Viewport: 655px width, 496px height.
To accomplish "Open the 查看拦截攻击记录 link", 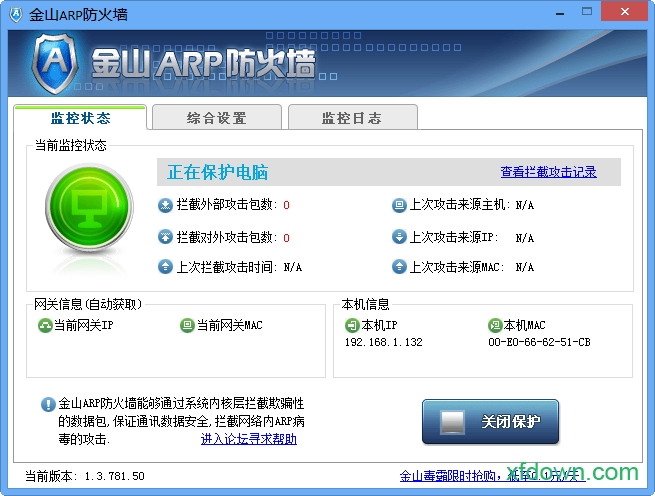I will (x=548, y=172).
